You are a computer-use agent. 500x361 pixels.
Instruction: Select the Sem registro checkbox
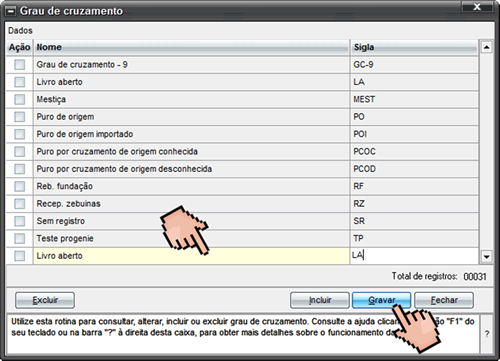tap(20, 221)
